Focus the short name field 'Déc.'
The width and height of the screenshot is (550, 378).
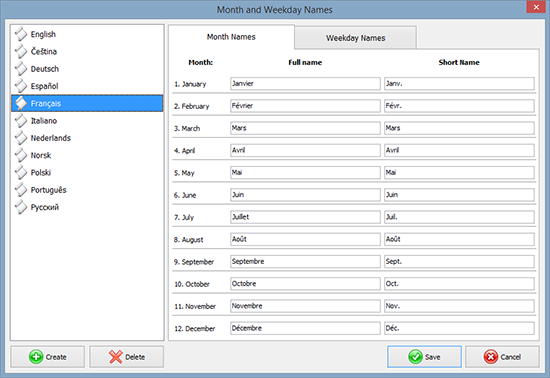pyautogui.click(x=459, y=328)
